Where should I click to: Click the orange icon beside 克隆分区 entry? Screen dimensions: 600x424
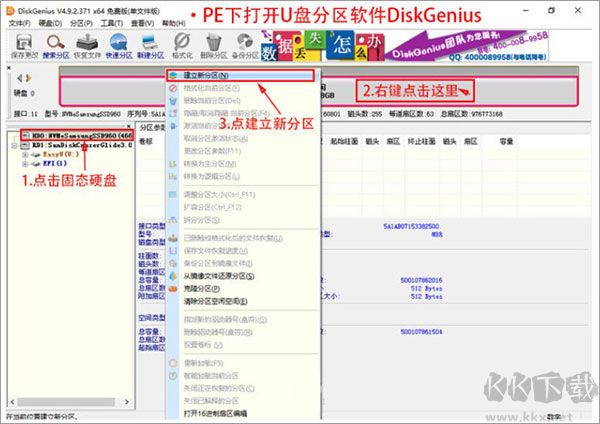(173, 289)
